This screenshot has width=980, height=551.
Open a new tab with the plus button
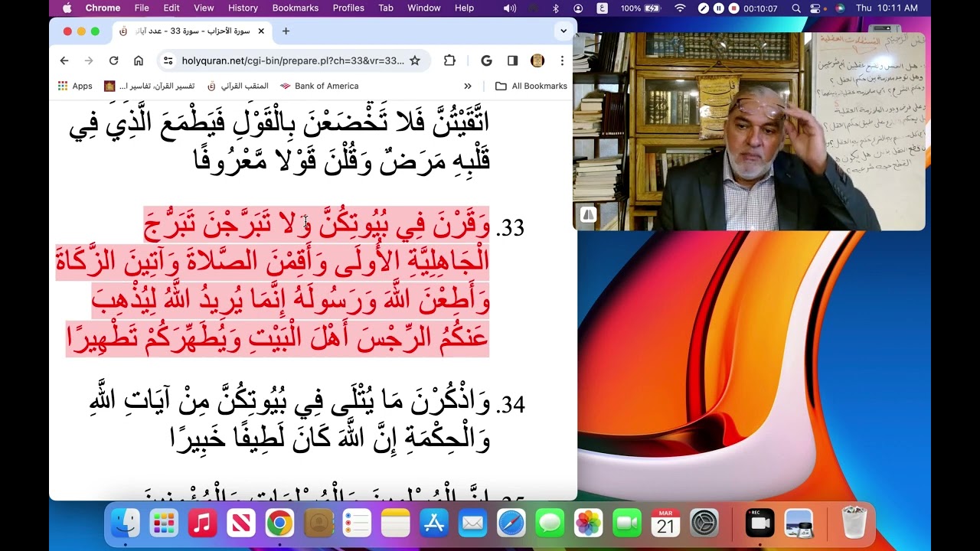click(286, 31)
